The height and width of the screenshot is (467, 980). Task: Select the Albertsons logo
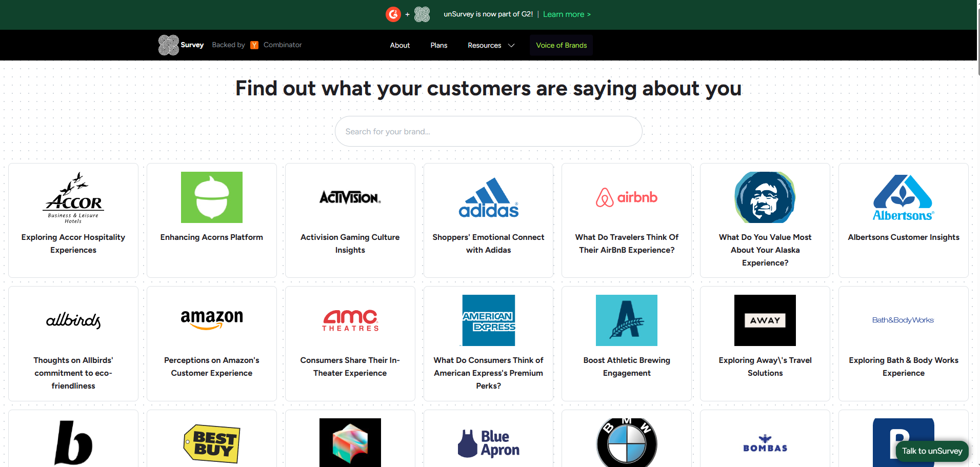[904, 197]
